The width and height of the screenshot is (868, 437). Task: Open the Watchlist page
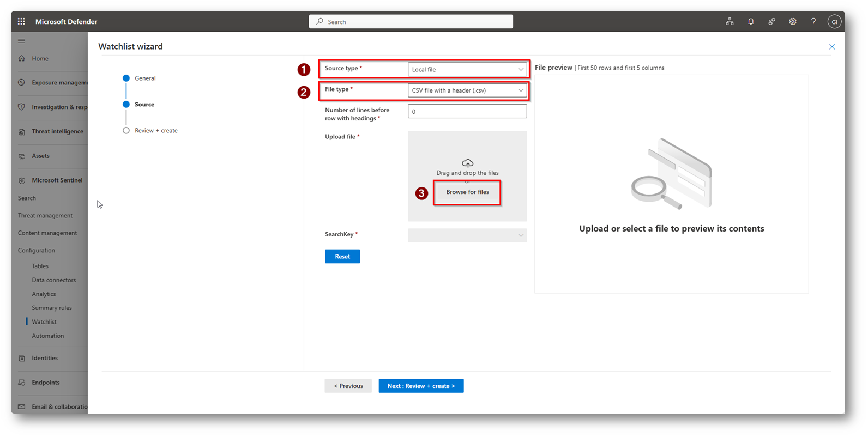(x=44, y=322)
